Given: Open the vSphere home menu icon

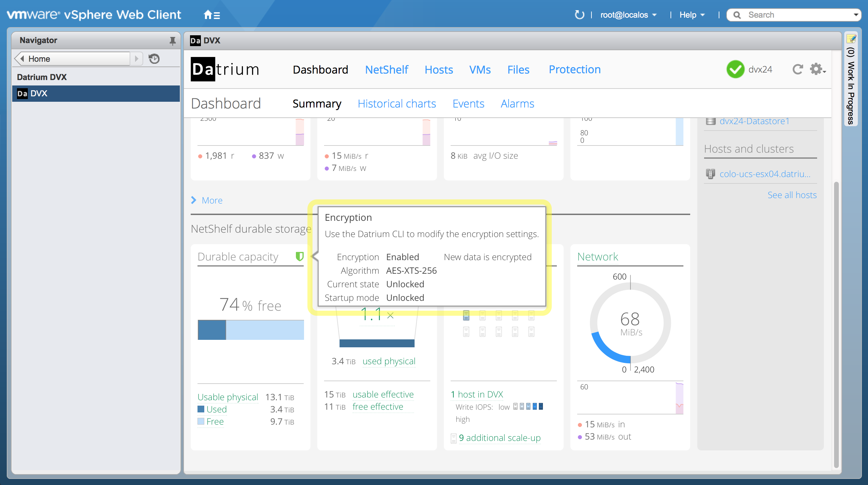Looking at the screenshot, I should click(x=212, y=15).
